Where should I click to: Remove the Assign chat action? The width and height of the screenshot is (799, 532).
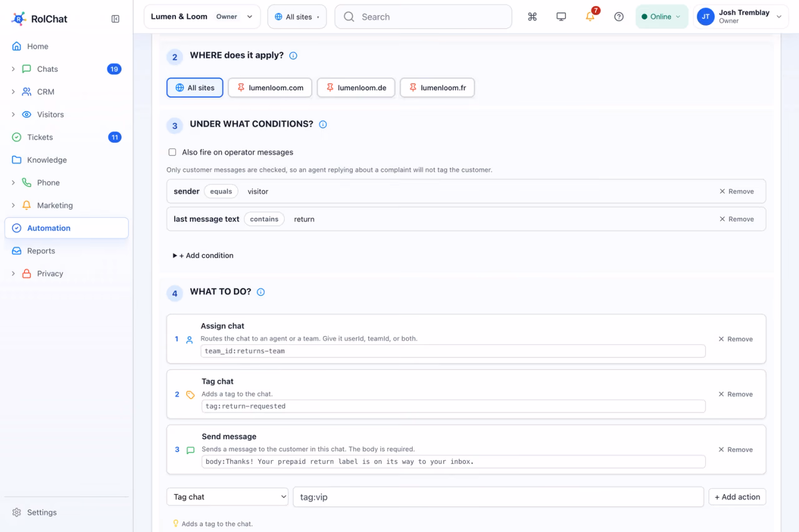pos(735,339)
